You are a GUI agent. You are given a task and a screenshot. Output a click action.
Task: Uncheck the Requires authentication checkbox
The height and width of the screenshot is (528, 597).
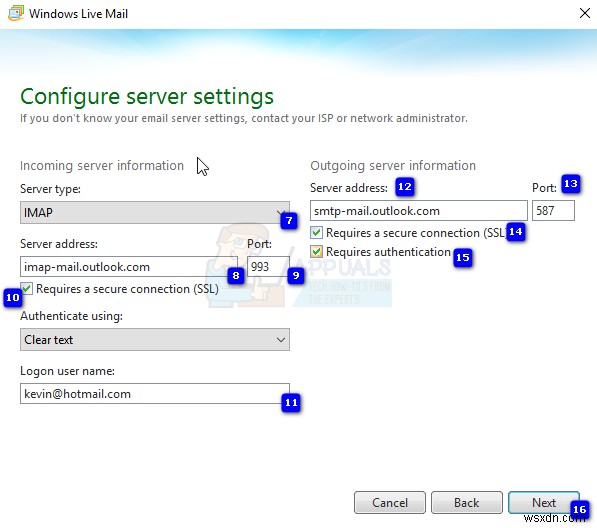click(x=316, y=252)
